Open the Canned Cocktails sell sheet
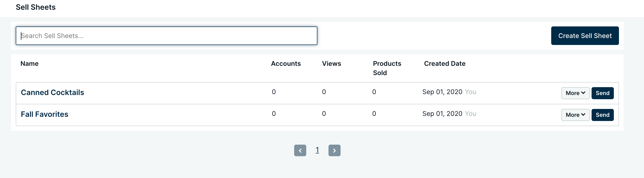The image size is (644, 178). pos(52,92)
